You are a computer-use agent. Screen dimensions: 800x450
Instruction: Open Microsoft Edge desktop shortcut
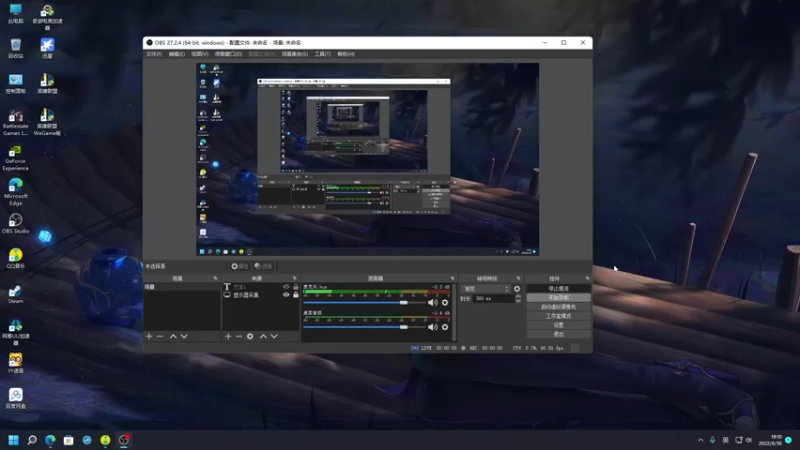tap(15, 192)
